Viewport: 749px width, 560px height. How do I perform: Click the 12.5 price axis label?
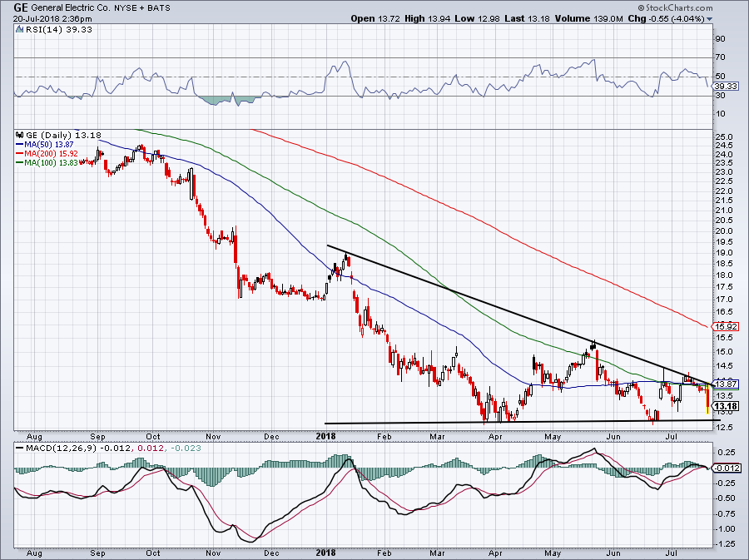[724, 427]
